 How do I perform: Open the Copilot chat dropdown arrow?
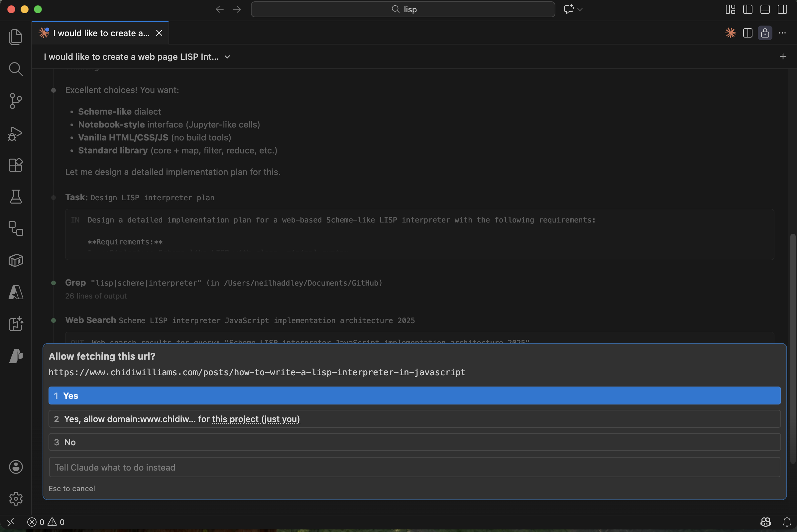pyautogui.click(x=580, y=9)
